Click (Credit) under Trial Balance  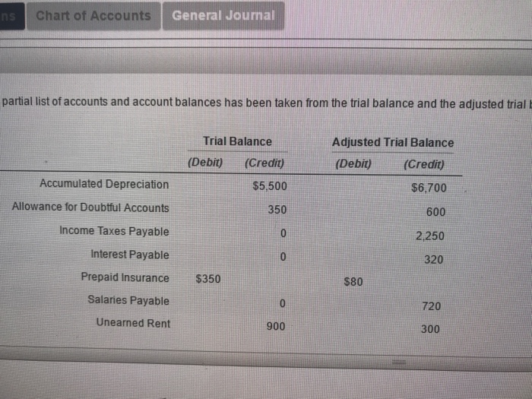[x=264, y=163]
